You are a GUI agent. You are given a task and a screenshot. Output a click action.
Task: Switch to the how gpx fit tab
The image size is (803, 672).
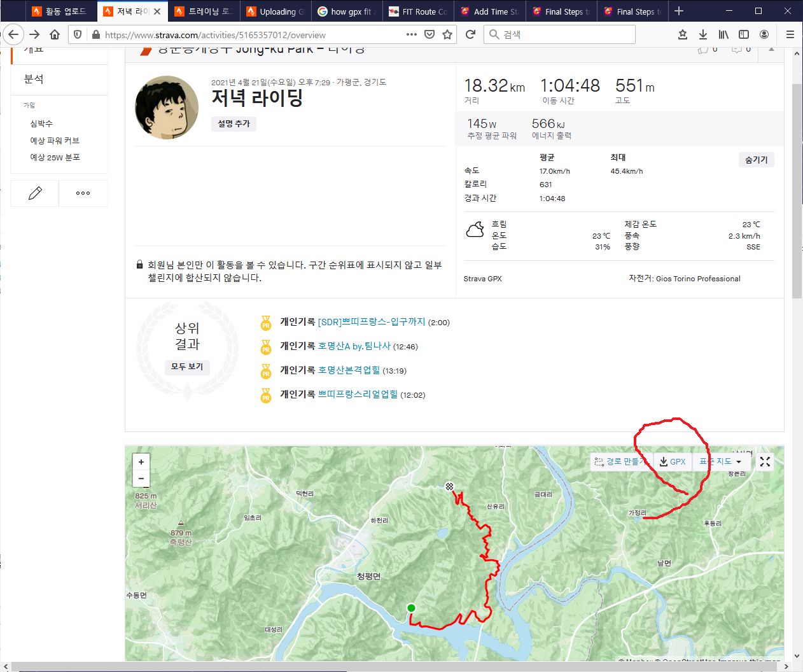[x=347, y=11]
